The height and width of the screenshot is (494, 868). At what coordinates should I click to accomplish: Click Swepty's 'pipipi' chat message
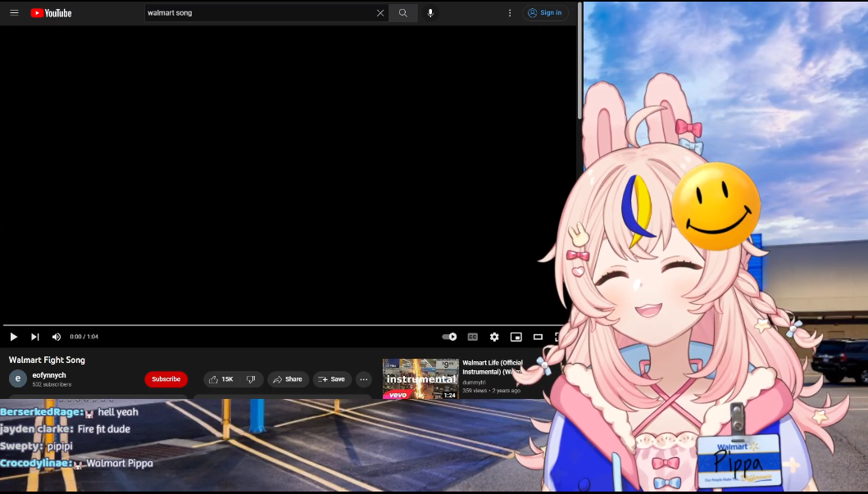pyautogui.click(x=60, y=446)
